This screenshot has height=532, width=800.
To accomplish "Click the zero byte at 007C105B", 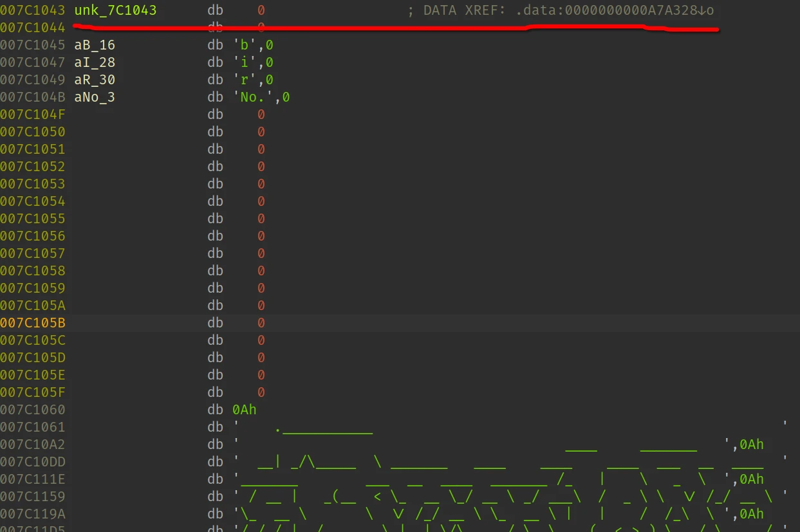I will 261,323.
